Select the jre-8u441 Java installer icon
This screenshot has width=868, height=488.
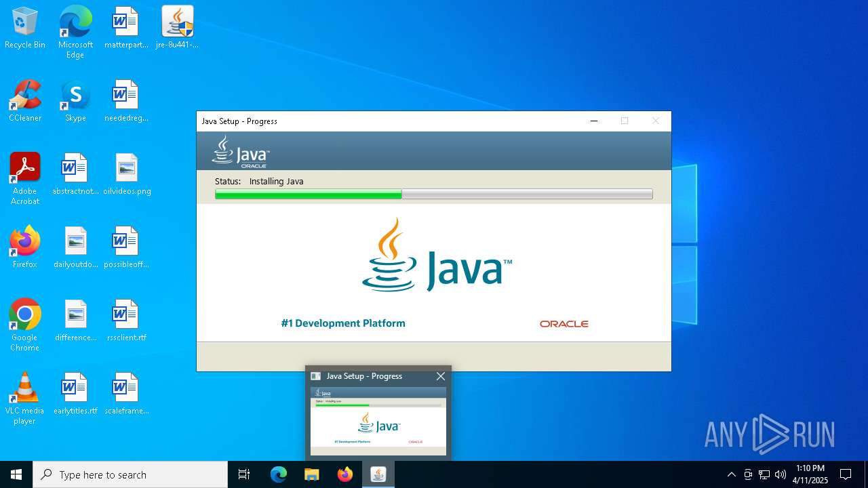[x=177, y=28]
